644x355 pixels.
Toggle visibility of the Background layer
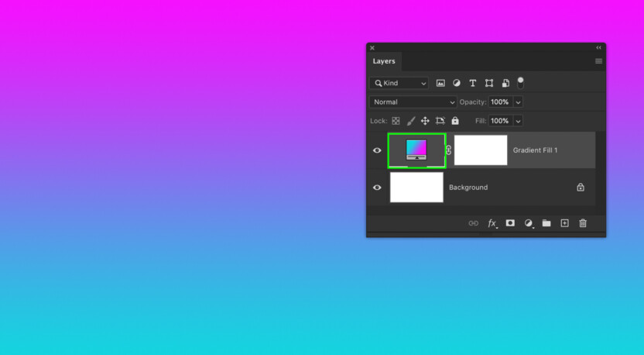point(378,188)
